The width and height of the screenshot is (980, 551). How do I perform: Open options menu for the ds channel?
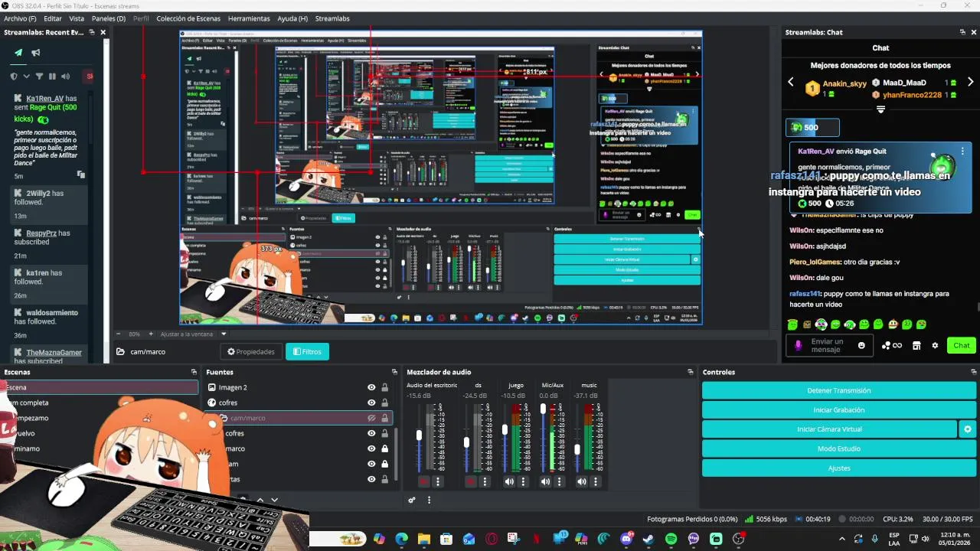point(485,481)
